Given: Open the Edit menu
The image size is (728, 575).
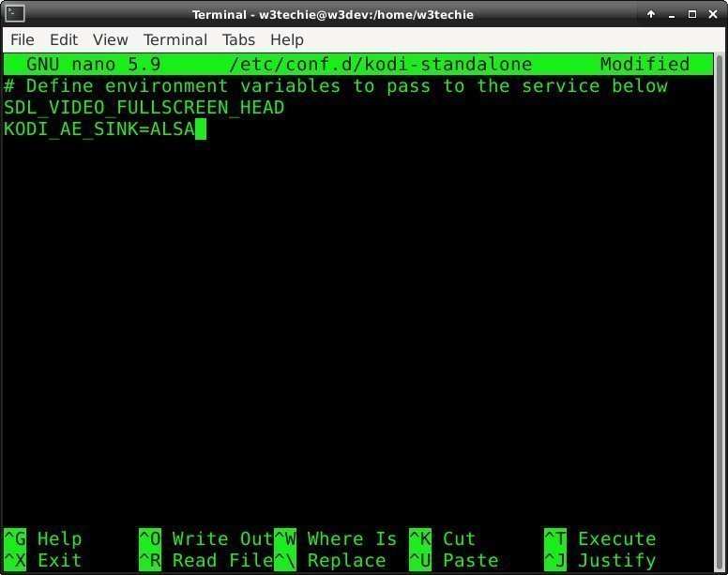Looking at the screenshot, I should tap(64, 40).
